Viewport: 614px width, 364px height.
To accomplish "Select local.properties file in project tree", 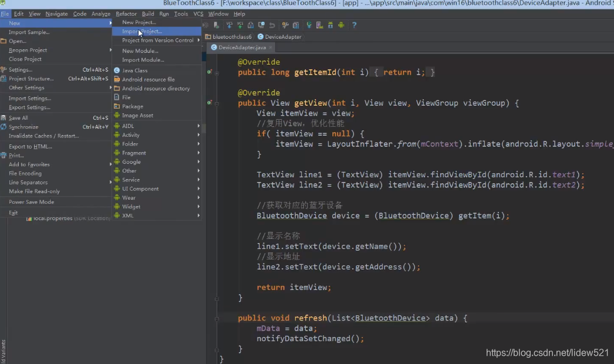I will click(69, 218).
